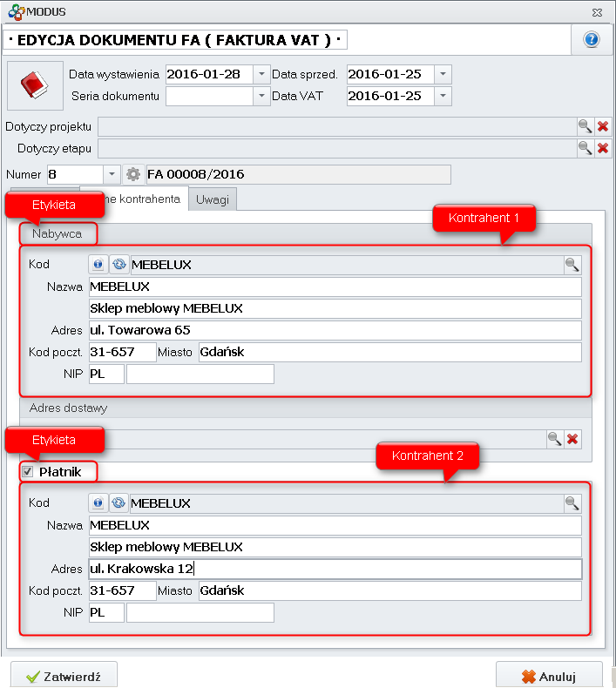Click the Data VAT date field
The width and height of the screenshot is (616, 688).
click(x=390, y=96)
